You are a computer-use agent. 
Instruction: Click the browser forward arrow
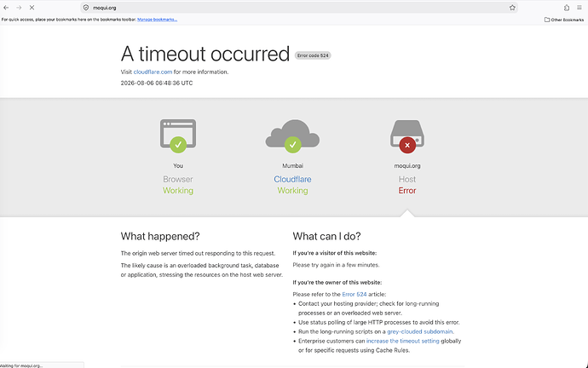[x=19, y=8]
